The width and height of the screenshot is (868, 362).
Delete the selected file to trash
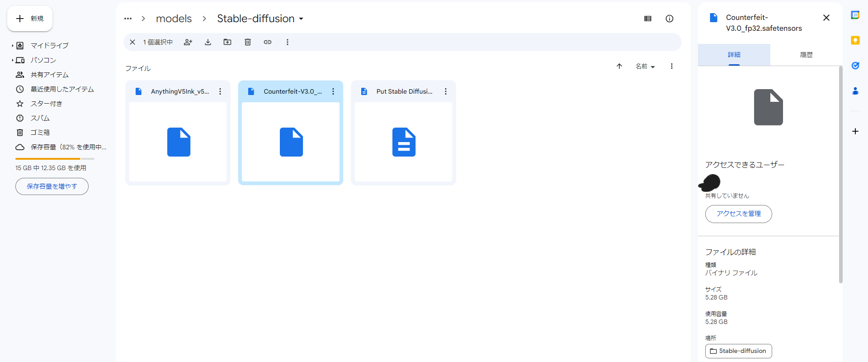248,42
